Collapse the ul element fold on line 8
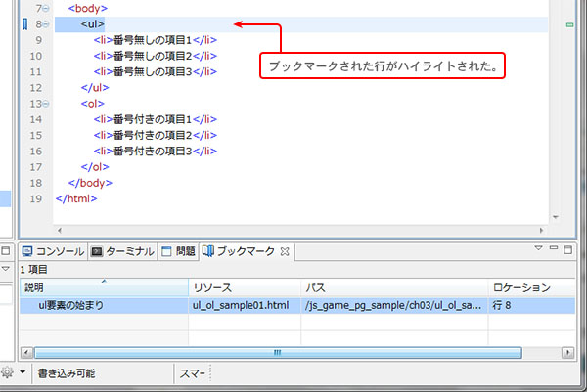This screenshot has height=392, width=587. [46, 24]
